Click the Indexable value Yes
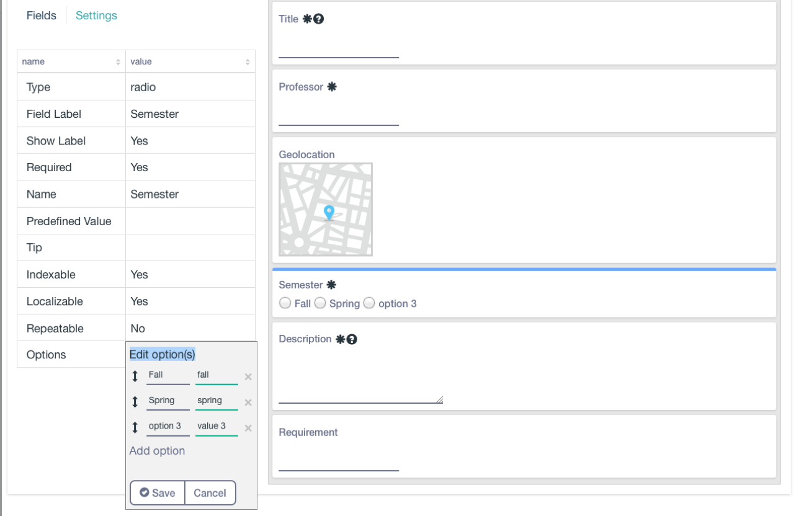 coord(139,275)
